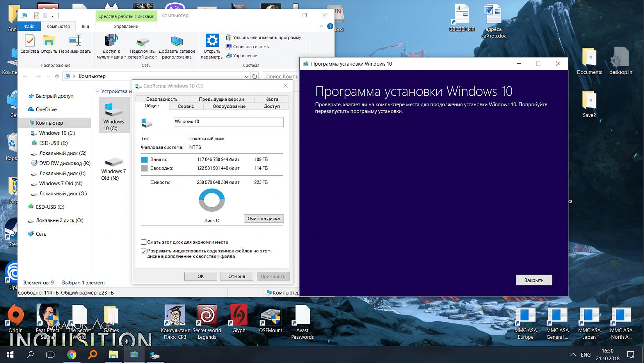
Task: Select the Documents desktop folder
Action: tap(589, 61)
